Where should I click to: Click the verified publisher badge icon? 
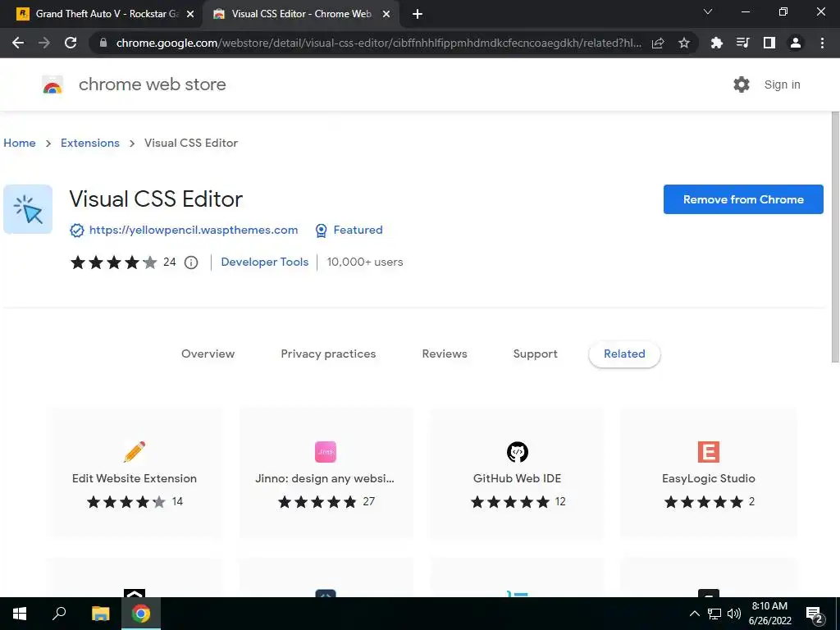click(77, 231)
